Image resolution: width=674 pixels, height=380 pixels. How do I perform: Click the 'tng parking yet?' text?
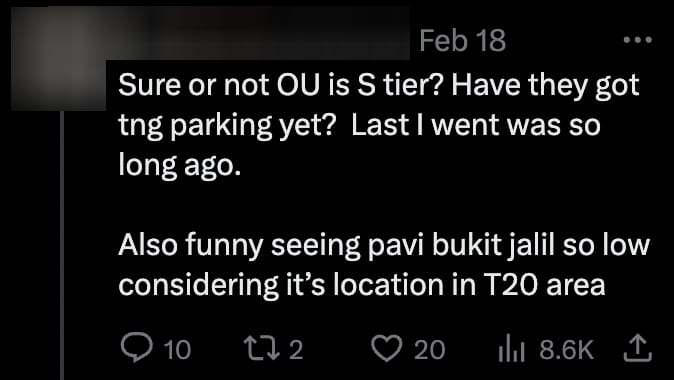[226, 128]
